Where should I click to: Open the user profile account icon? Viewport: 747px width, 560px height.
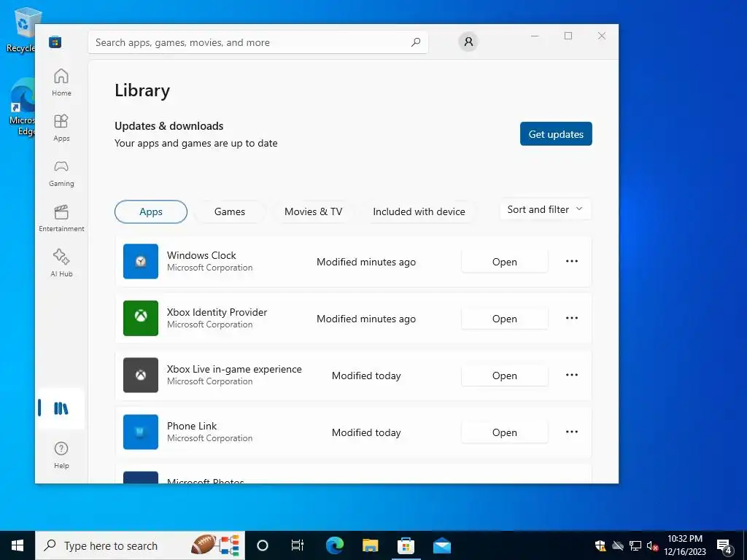pos(468,42)
